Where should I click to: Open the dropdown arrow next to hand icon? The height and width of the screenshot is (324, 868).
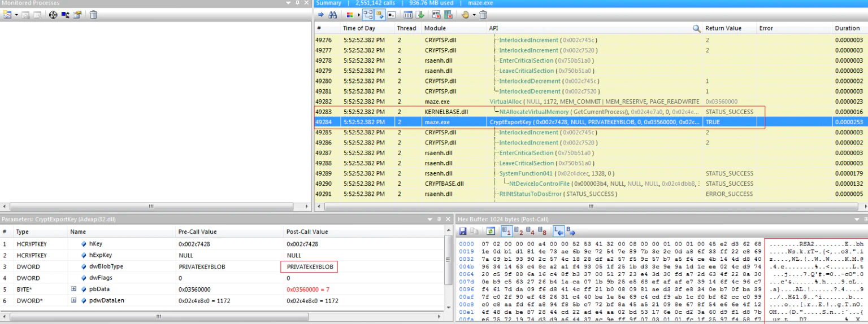pyautogui.click(x=474, y=15)
